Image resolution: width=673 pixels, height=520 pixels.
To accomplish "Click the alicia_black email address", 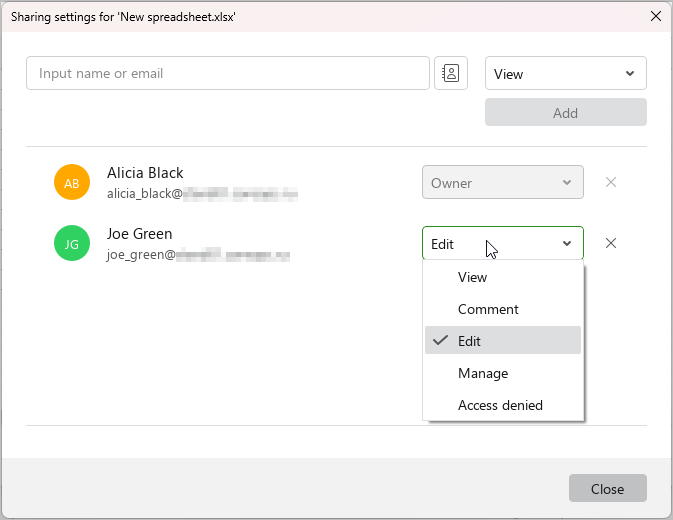I will 202,194.
